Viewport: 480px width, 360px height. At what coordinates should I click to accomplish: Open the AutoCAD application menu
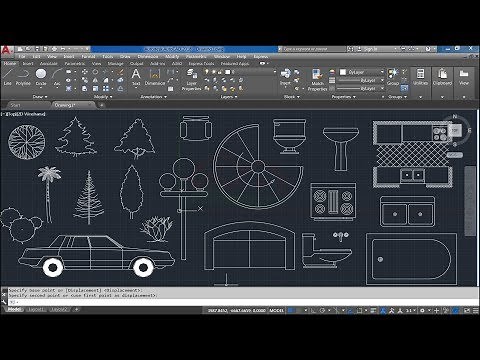pyautogui.click(x=6, y=50)
